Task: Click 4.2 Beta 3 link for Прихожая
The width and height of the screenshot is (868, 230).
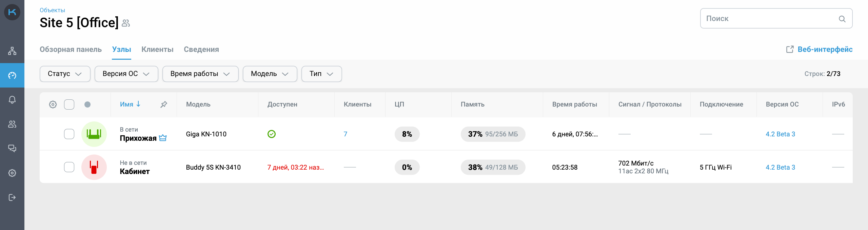Action: pos(780,134)
